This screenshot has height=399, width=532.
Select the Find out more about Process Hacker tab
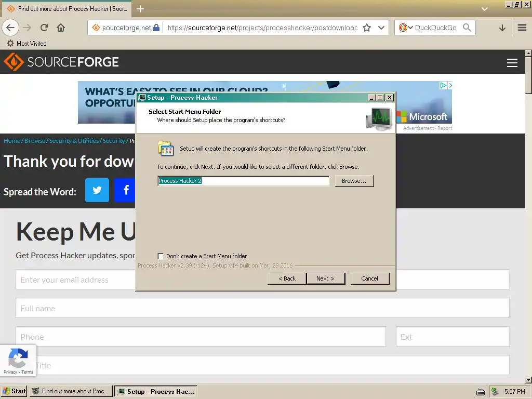(68, 9)
